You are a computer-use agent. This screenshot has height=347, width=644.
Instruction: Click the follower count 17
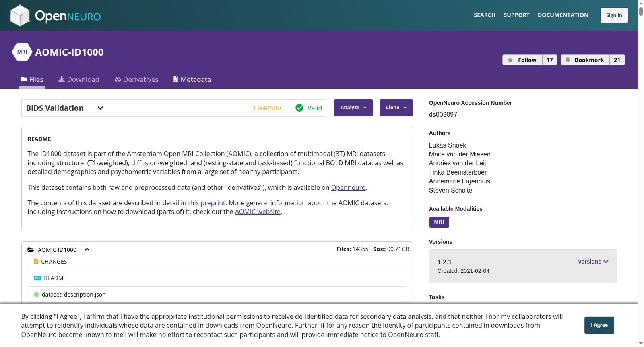tap(550, 60)
